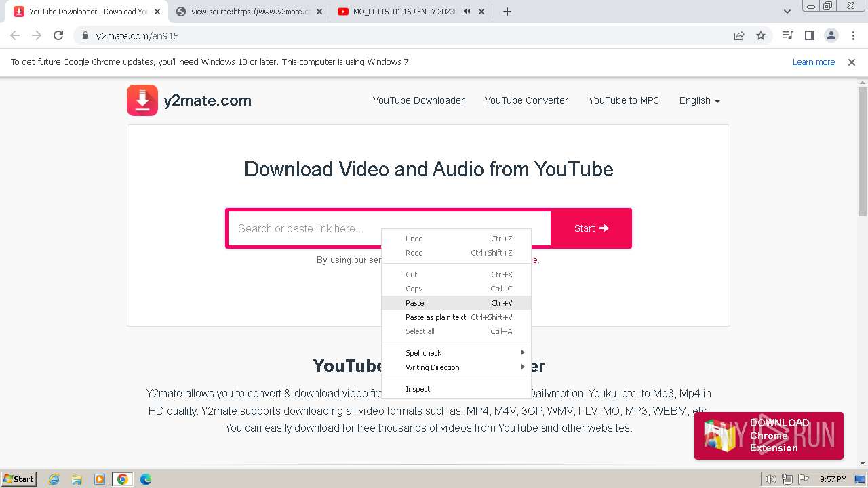
Task: Close the YouTube Downloader tab
Action: coord(157,12)
